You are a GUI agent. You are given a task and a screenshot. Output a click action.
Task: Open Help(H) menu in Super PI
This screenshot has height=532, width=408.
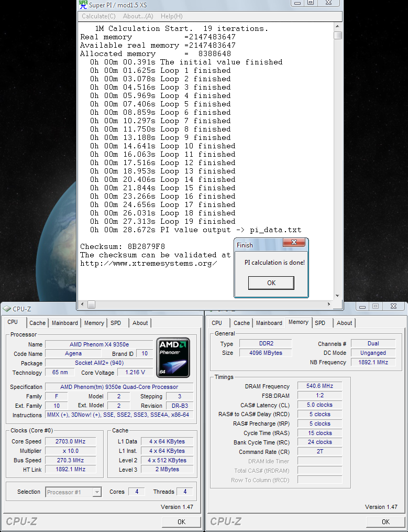click(172, 16)
